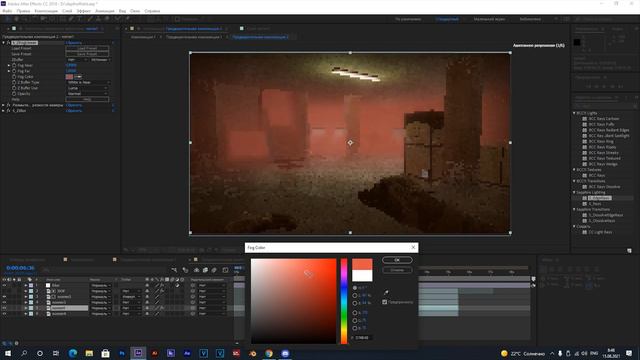Expand the S_ZBlur effect
640x360 pixels.
coord(3,111)
